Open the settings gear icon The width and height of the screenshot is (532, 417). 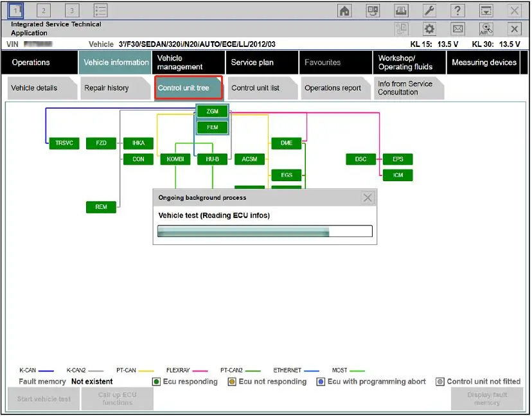[x=429, y=29]
